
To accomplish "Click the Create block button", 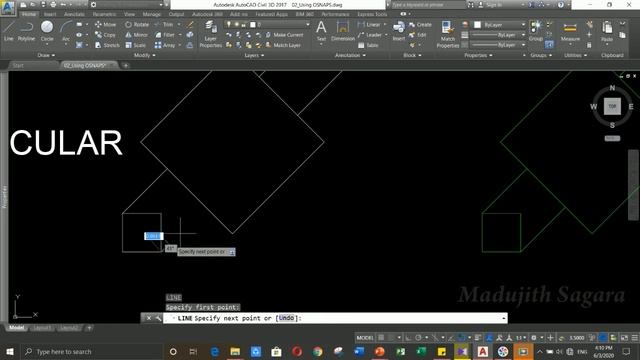I will point(420,24).
